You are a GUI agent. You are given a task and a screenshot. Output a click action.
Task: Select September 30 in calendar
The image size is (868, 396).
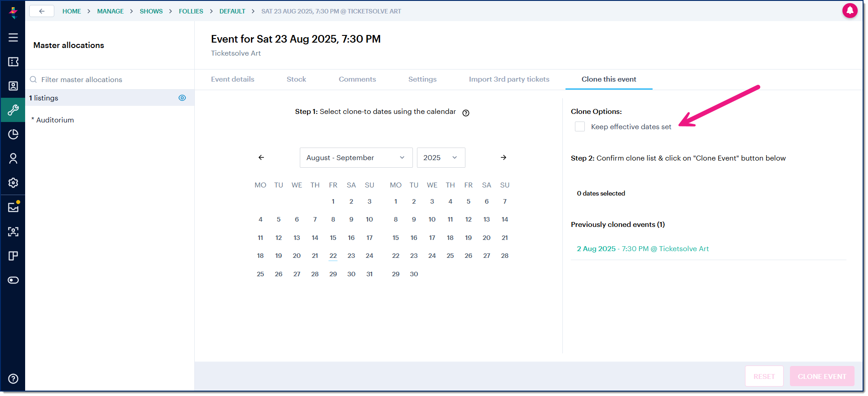point(414,274)
